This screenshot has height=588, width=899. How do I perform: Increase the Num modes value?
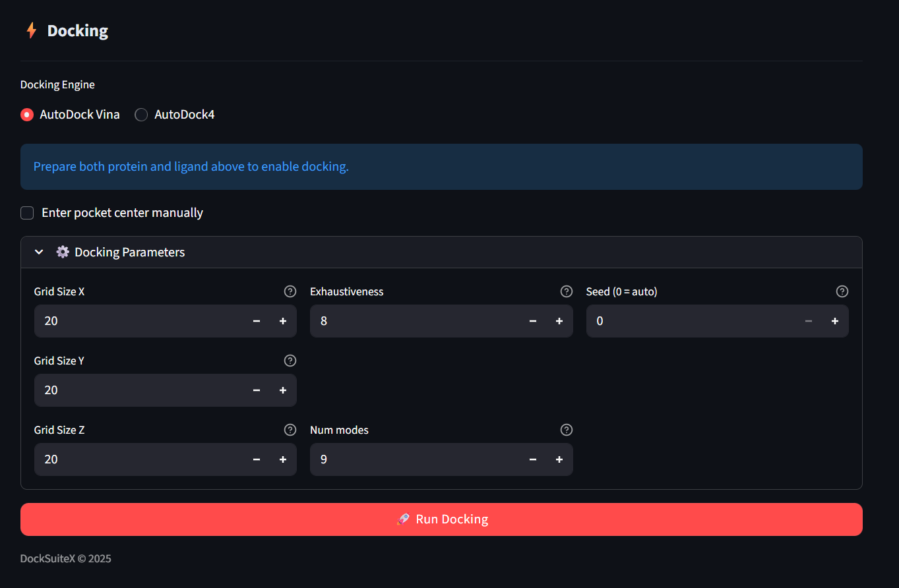coord(559,459)
